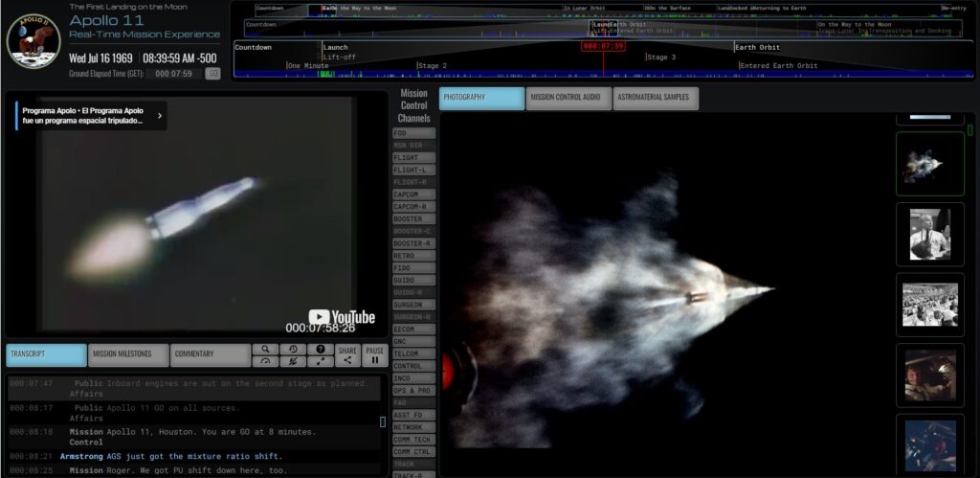Toggle the FLIGHT mission control channel
This screenshot has height=478, width=980.
[x=413, y=157]
